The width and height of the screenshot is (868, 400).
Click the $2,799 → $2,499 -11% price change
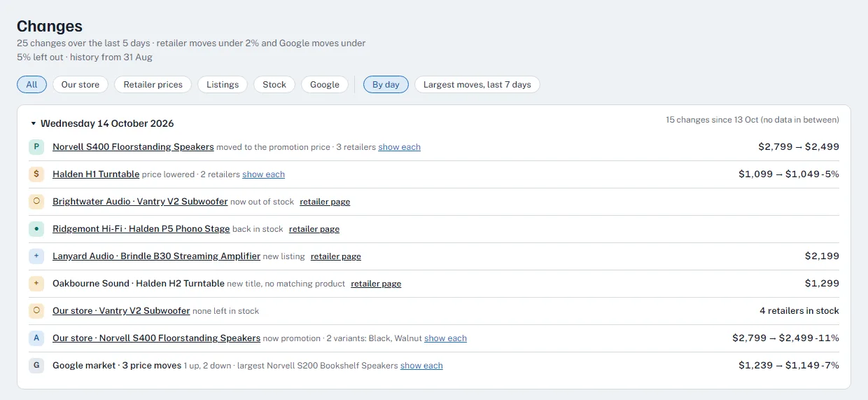click(786, 338)
